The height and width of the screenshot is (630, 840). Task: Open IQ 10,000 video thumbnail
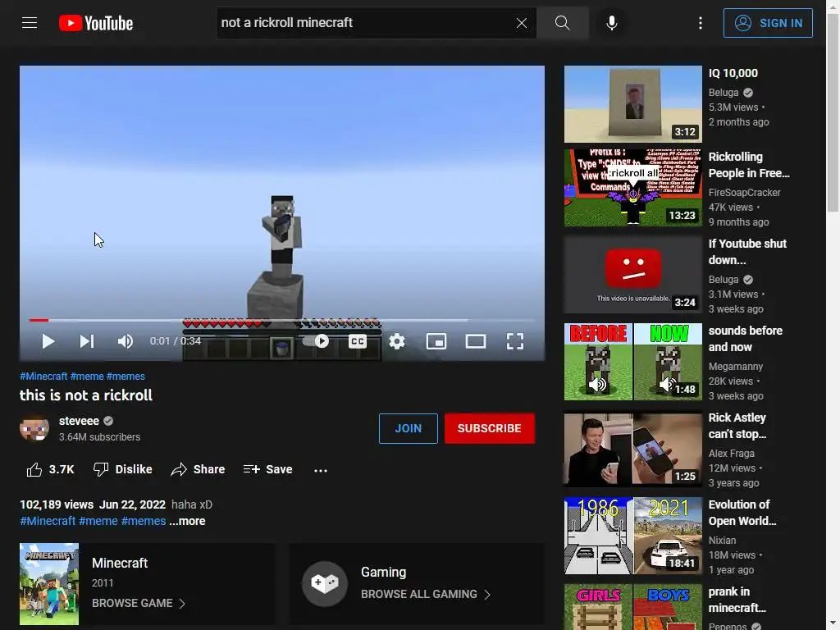tap(632, 104)
